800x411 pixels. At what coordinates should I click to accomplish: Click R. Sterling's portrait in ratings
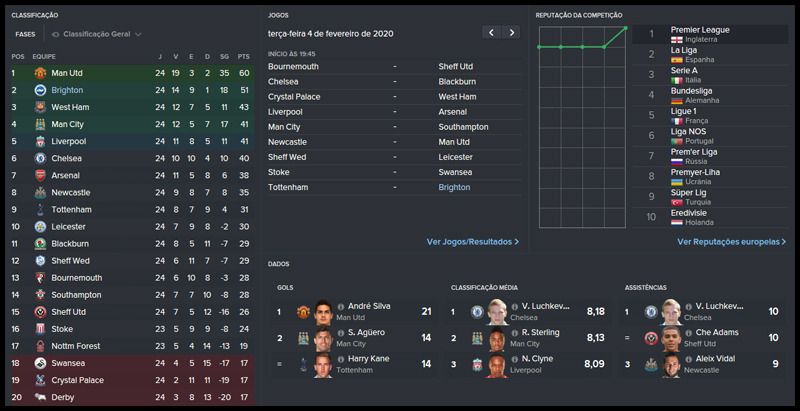point(497,338)
